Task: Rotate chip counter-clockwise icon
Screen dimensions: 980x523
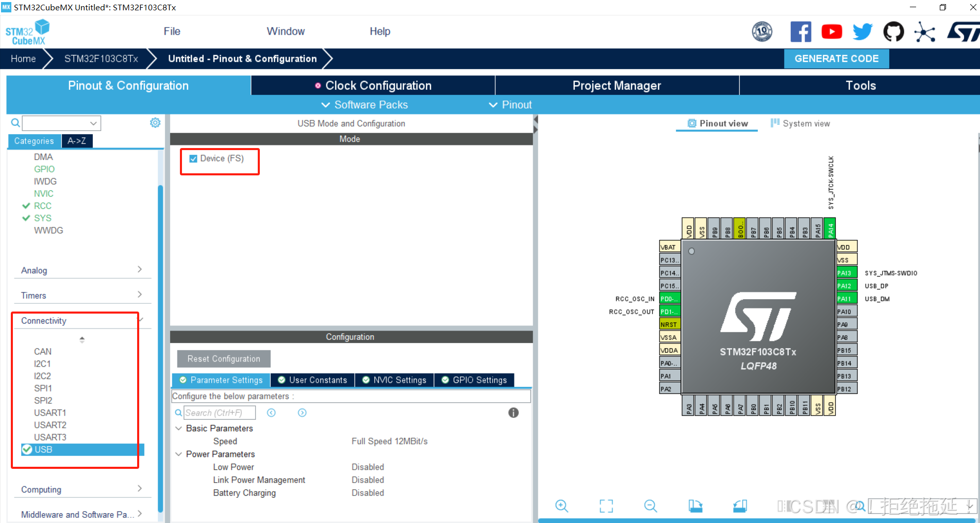Action: tap(740, 506)
